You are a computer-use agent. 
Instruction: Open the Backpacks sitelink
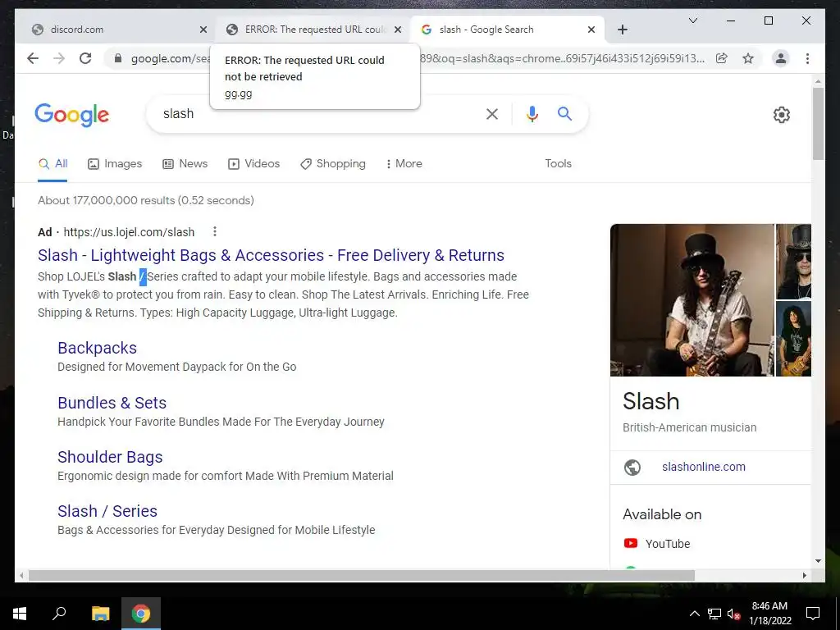click(97, 348)
